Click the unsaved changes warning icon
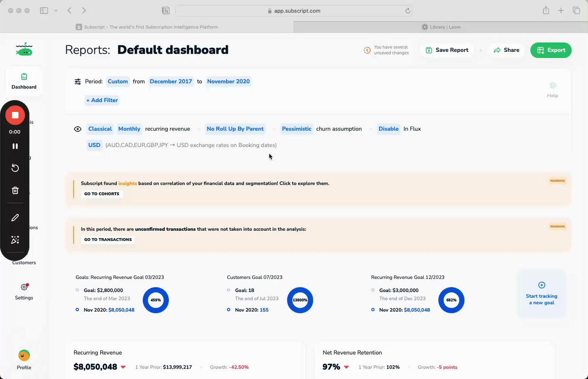This screenshot has width=588, height=379. pos(367,50)
